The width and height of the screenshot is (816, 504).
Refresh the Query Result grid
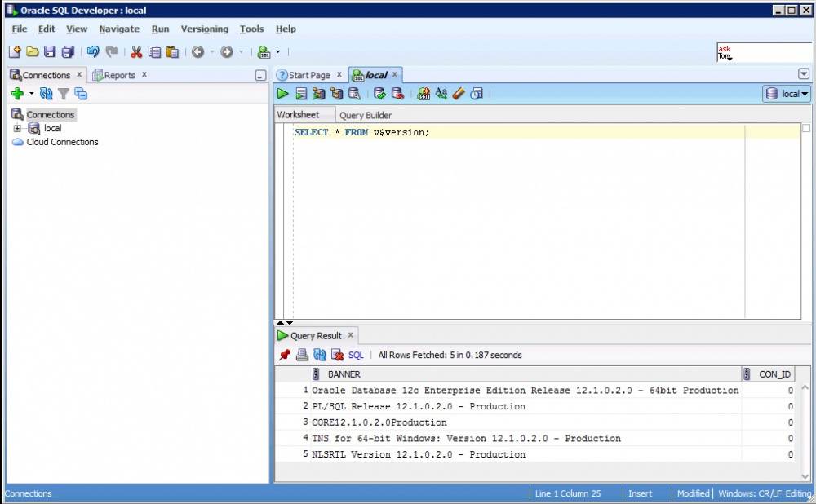320,355
